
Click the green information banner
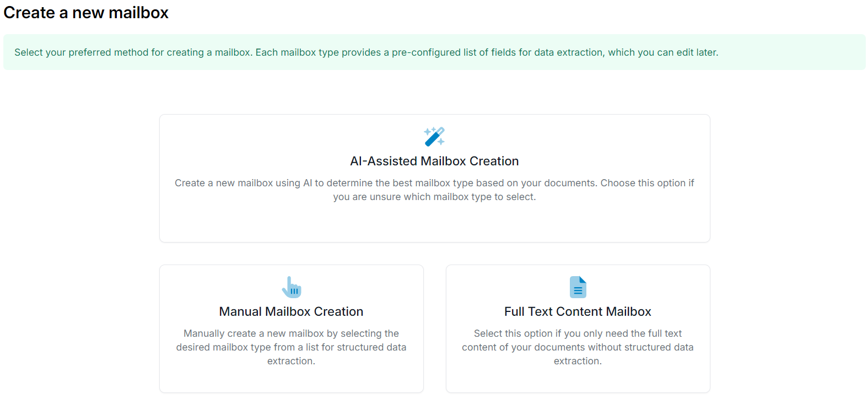click(434, 52)
